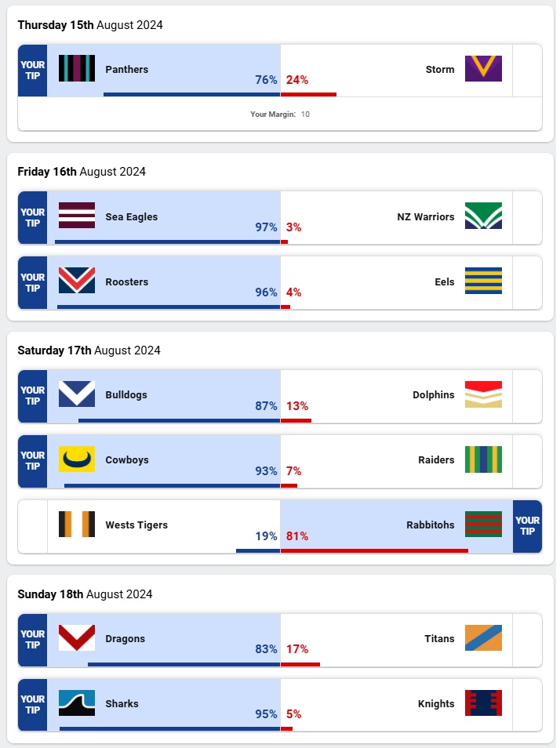Click the Rabbitohs 81% red percentage bar
The image size is (560, 748).
(374, 550)
